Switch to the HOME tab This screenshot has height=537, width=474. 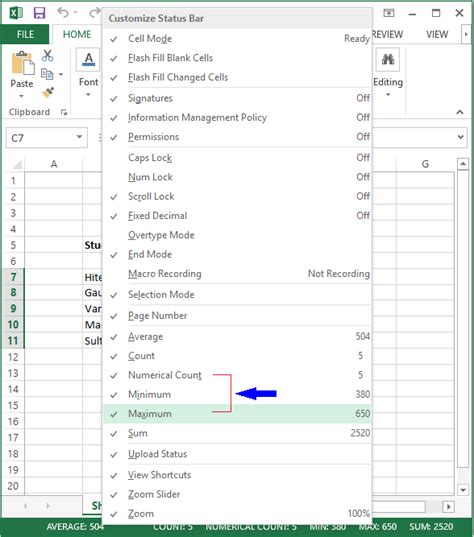click(77, 35)
